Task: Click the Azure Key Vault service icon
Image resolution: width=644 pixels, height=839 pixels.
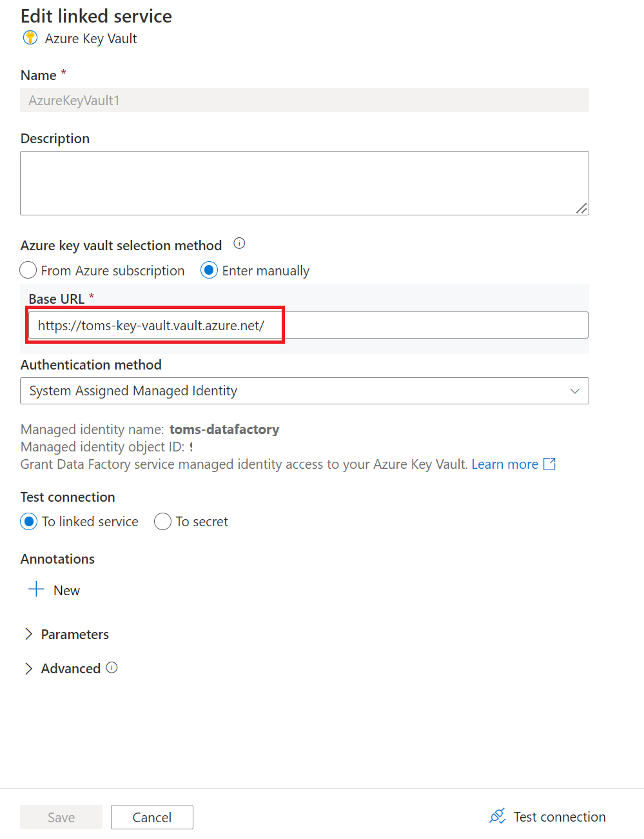Action: pos(30,38)
